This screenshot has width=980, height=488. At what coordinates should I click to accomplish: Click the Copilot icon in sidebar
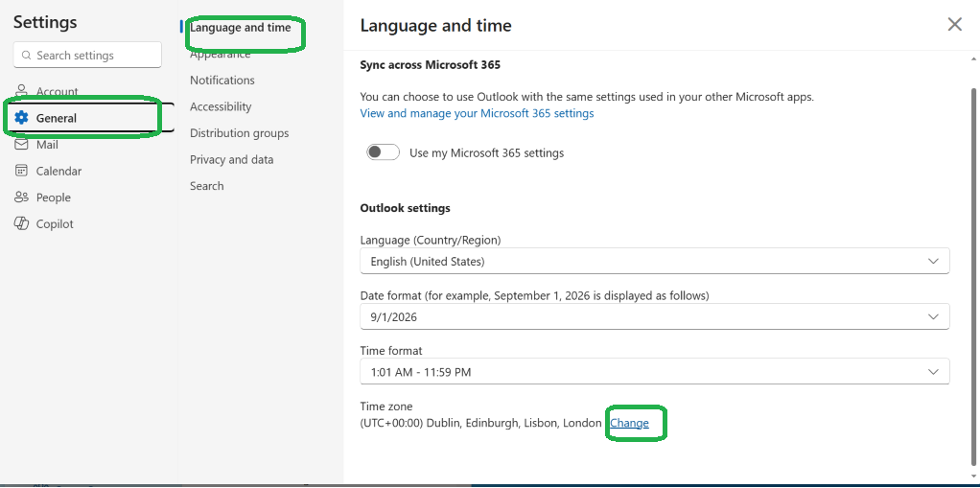[21, 223]
